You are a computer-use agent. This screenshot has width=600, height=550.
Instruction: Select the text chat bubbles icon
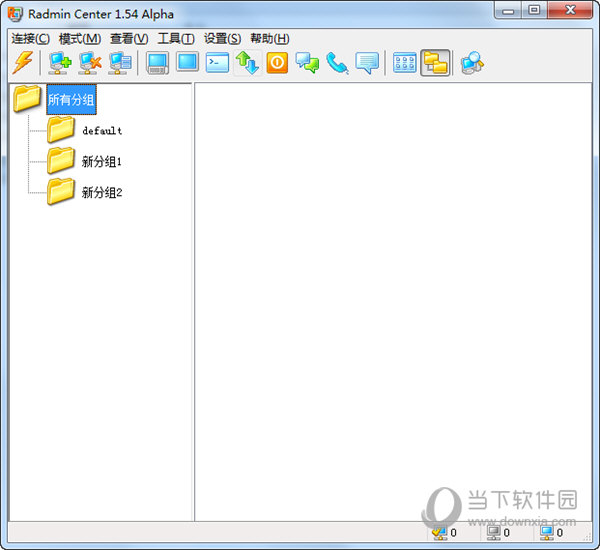click(307, 63)
